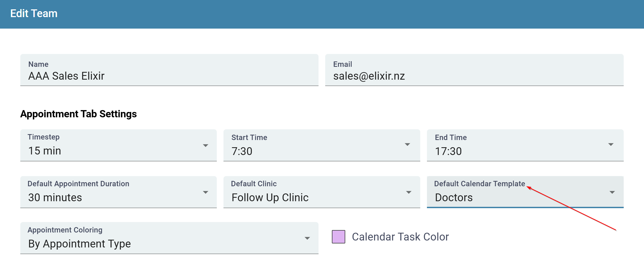
Task: Open the Timestep dropdown
Action: pos(205,145)
